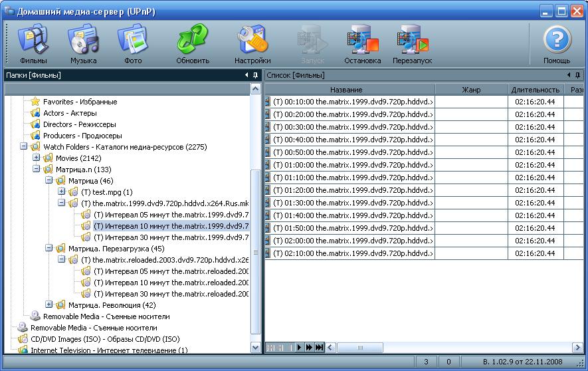Click the Обновить refresh icon
The image size is (588, 371).
pyautogui.click(x=193, y=44)
